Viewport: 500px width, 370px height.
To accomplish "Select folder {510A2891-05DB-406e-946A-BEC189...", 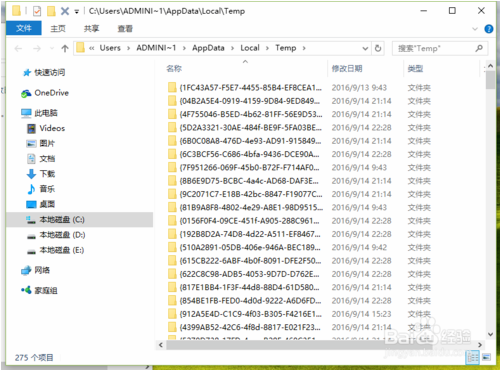I will click(x=250, y=248).
